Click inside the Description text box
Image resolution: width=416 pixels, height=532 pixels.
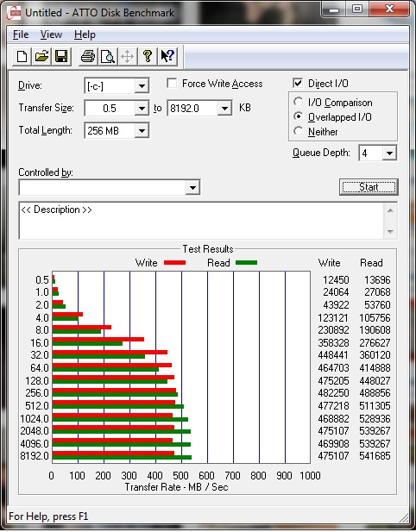202,221
